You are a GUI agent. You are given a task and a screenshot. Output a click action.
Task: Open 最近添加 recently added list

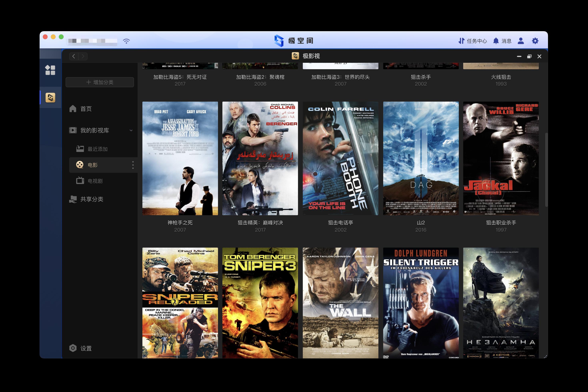tap(97, 149)
